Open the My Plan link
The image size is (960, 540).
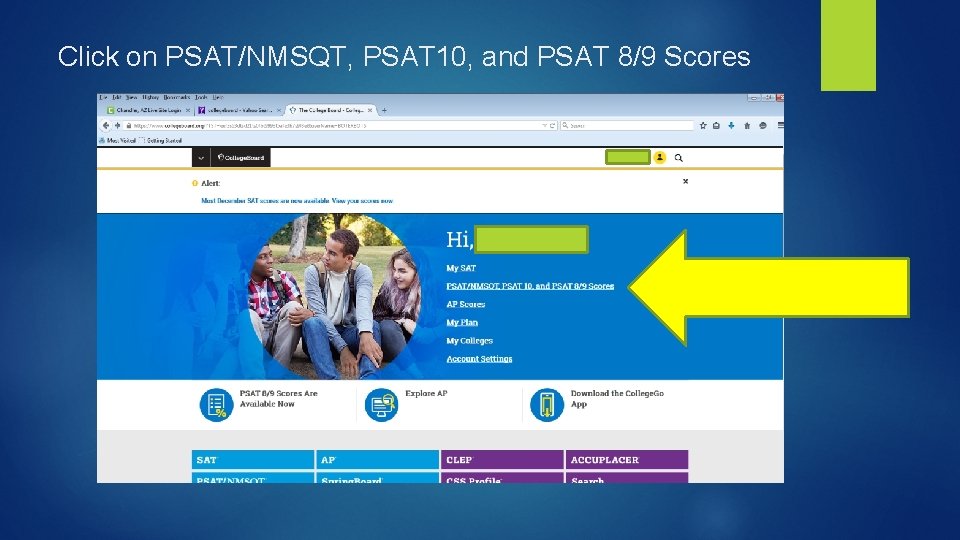tap(462, 323)
